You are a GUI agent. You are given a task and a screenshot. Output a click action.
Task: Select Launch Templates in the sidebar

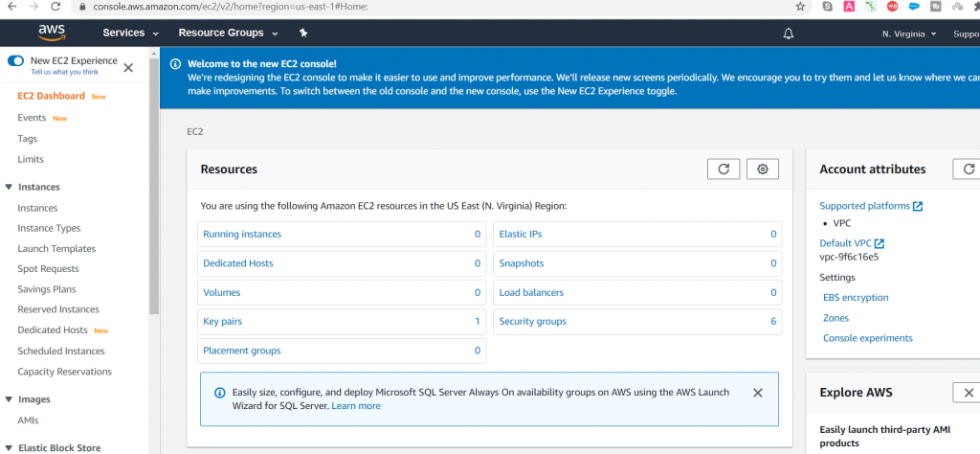(56, 248)
